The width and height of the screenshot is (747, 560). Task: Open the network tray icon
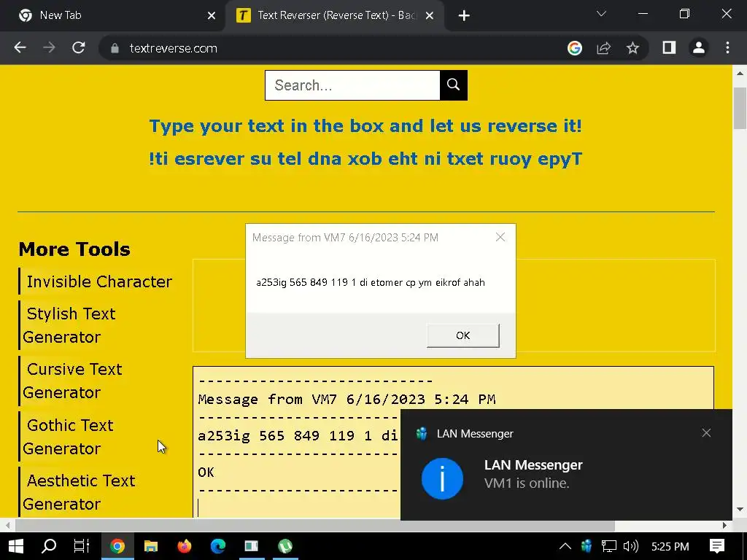pos(609,546)
